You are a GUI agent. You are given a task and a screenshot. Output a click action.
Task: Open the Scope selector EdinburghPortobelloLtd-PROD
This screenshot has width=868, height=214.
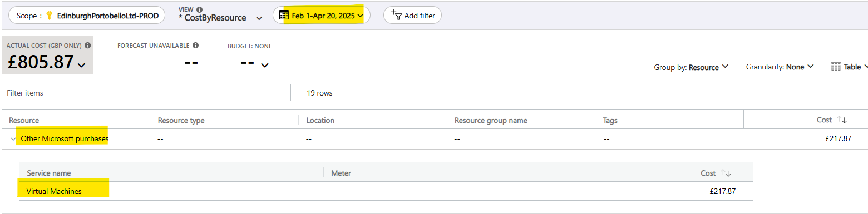87,16
